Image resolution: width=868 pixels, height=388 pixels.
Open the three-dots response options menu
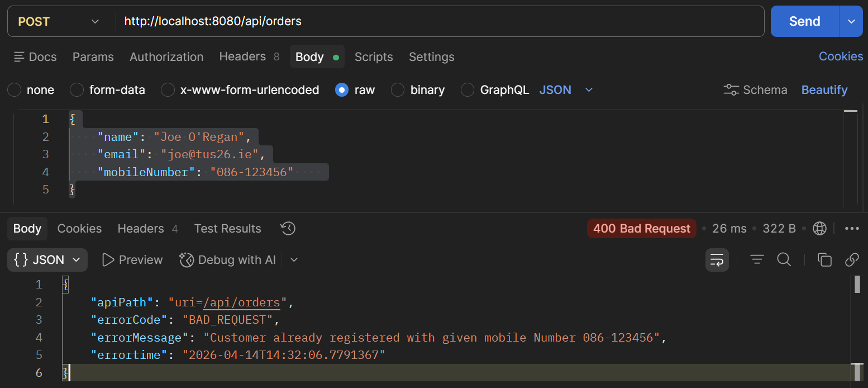coord(852,228)
